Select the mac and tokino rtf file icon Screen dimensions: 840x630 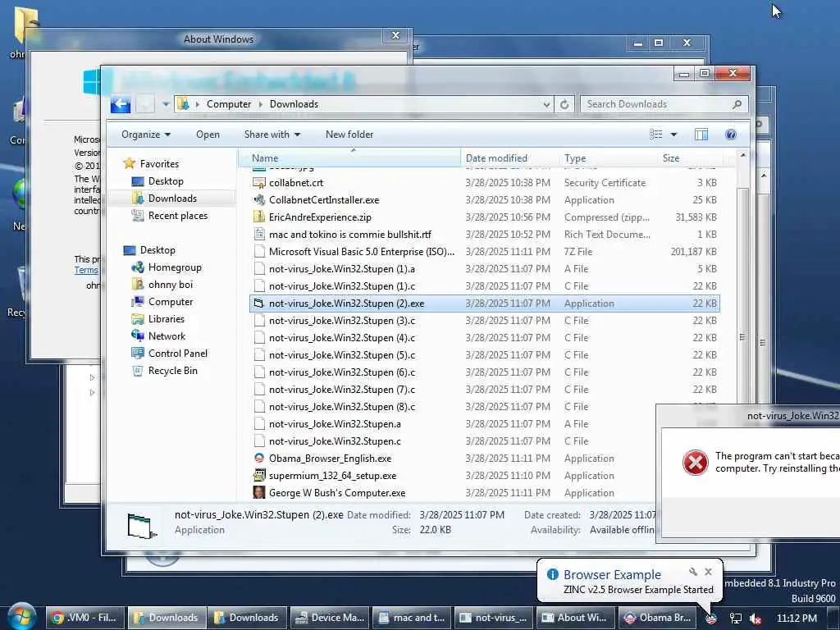[259, 234]
